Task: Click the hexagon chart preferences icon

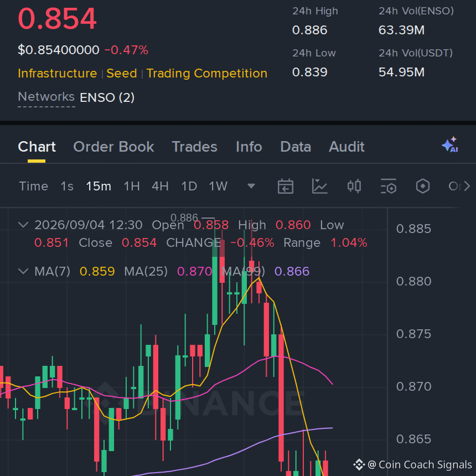Action: [x=423, y=186]
